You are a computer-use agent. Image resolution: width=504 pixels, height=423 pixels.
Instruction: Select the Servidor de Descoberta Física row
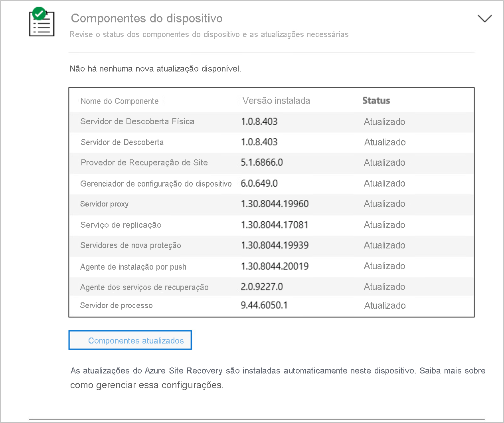pos(138,122)
